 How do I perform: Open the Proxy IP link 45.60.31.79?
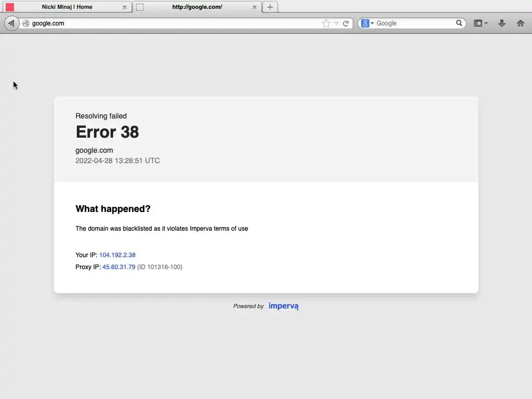[119, 267]
